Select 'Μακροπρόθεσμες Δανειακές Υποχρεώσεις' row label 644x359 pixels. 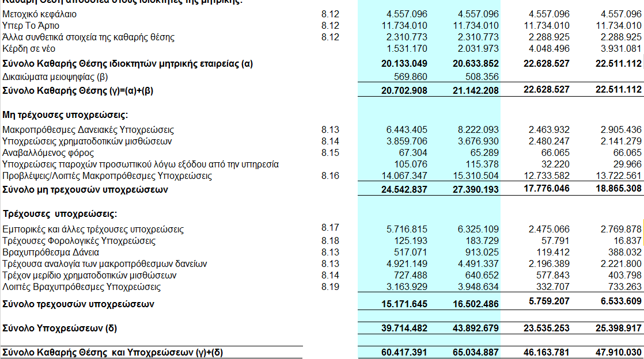click(88, 130)
